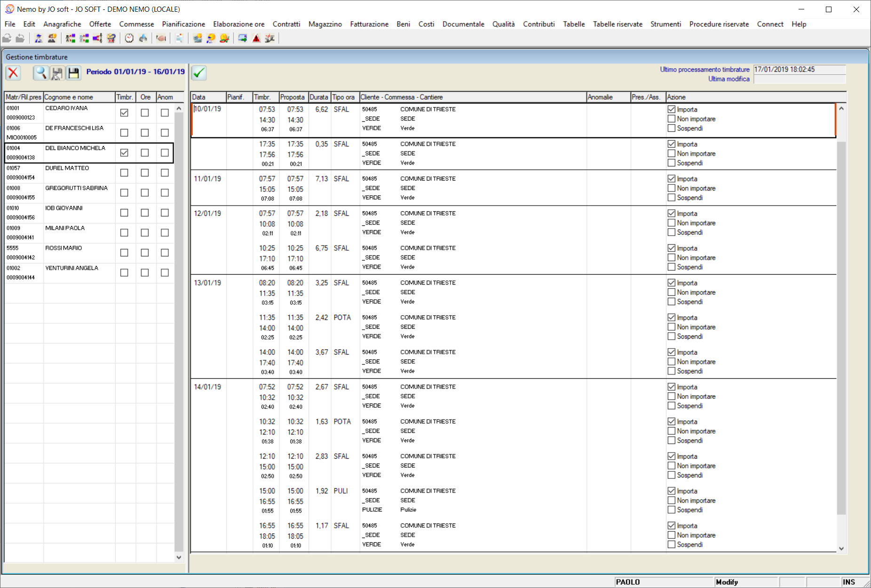This screenshot has height=588, width=871.
Task: Open the Fatturazione menu
Action: pos(369,24)
